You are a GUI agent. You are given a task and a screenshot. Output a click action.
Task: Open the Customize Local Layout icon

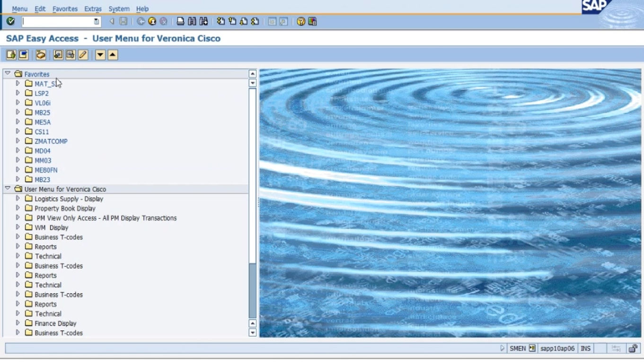pos(312,21)
